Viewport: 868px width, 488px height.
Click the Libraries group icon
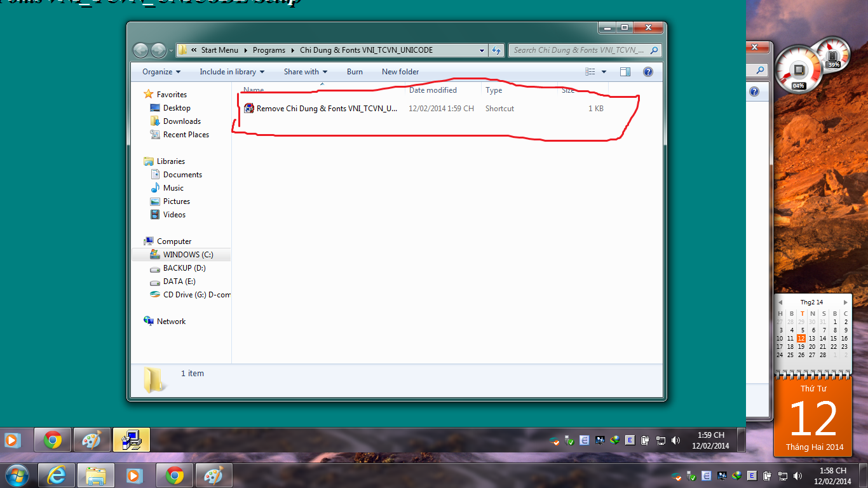(149, 161)
